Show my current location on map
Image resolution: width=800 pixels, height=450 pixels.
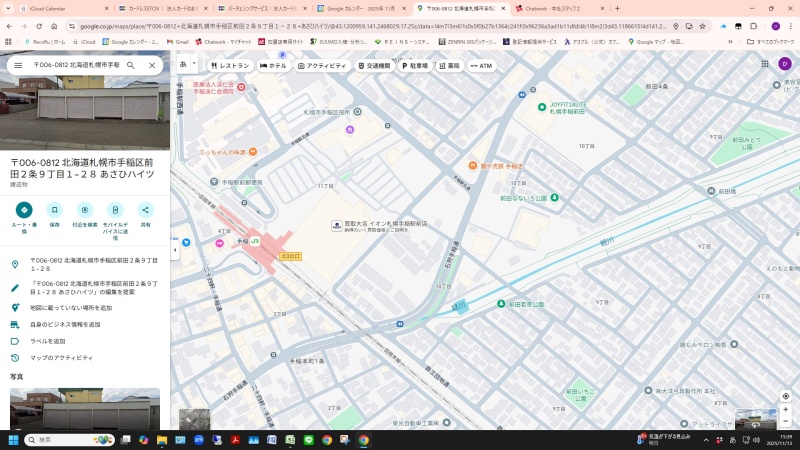point(785,396)
